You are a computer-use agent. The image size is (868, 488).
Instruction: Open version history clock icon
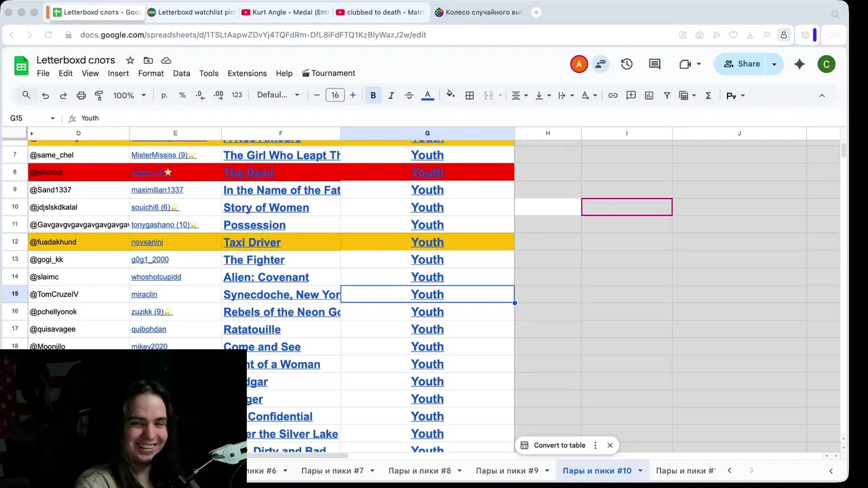click(x=627, y=64)
